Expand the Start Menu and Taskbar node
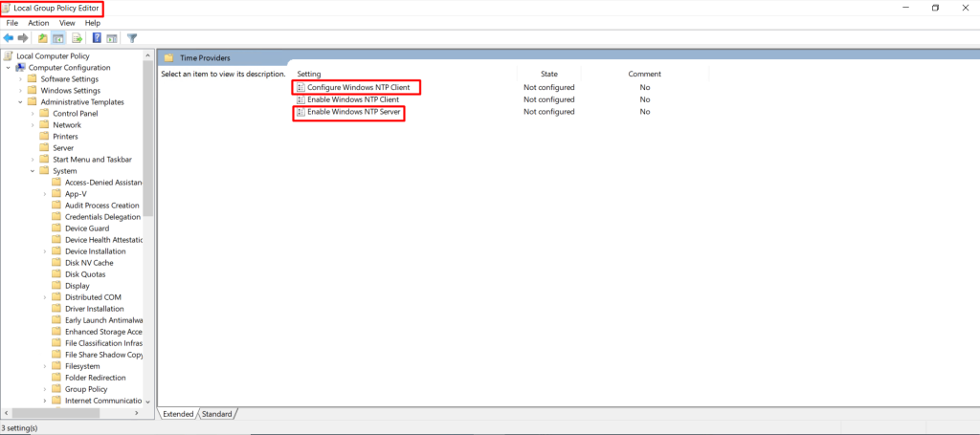 (33, 159)
